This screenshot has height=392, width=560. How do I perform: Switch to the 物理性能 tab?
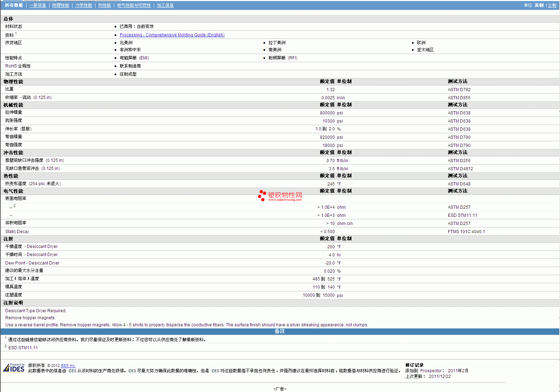60,5
